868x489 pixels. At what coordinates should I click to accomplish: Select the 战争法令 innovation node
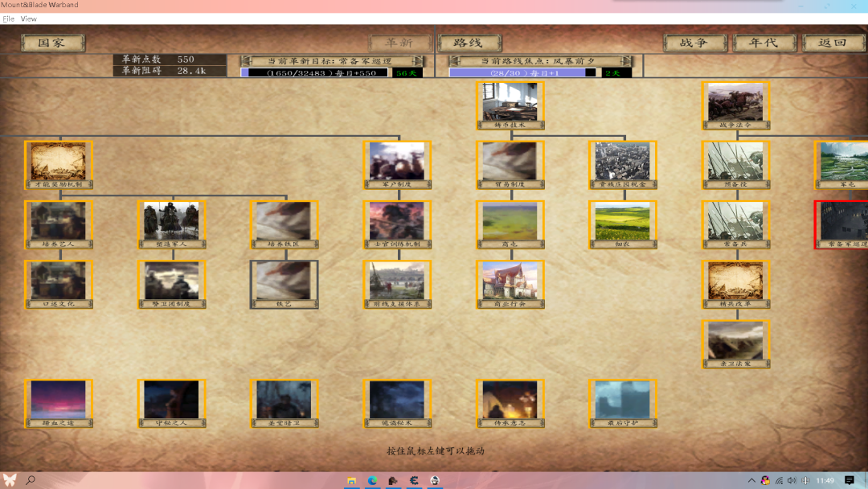(735, 106)
